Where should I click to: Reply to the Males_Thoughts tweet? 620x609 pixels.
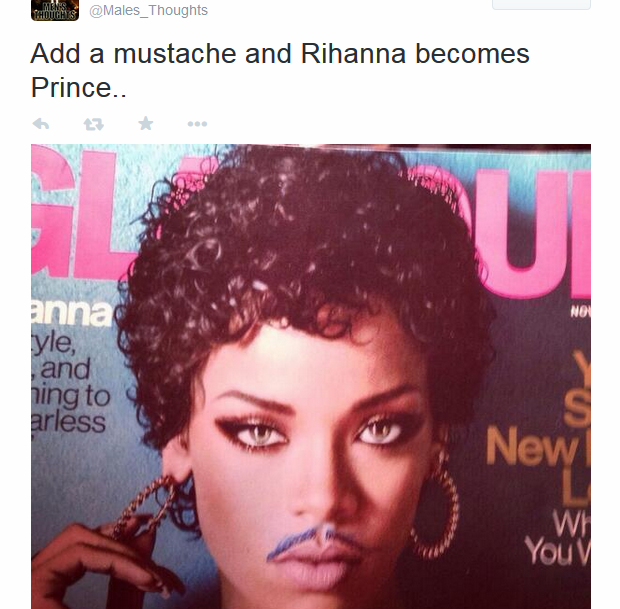41,124
